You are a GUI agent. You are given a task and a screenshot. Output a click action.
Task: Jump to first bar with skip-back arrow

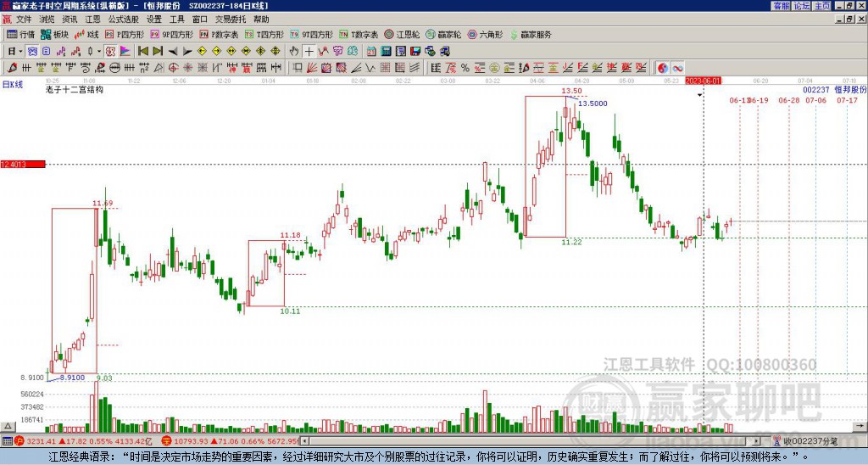tap(143, 52)
